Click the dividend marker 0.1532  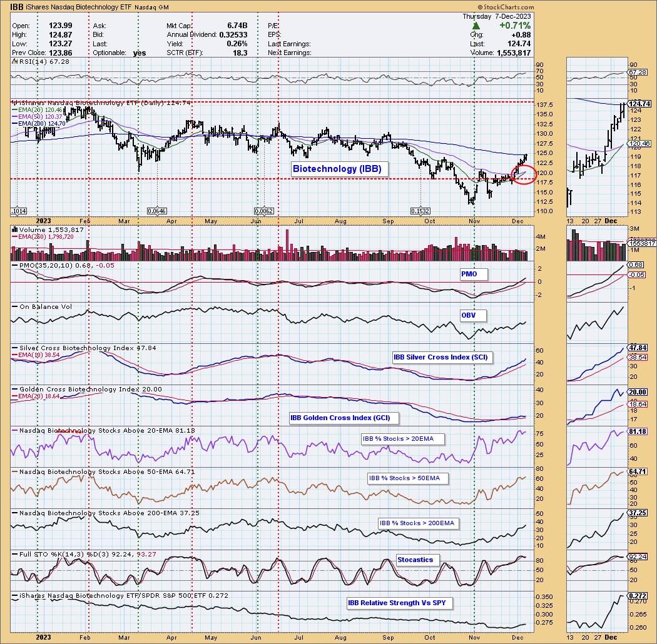pos(420,211)
